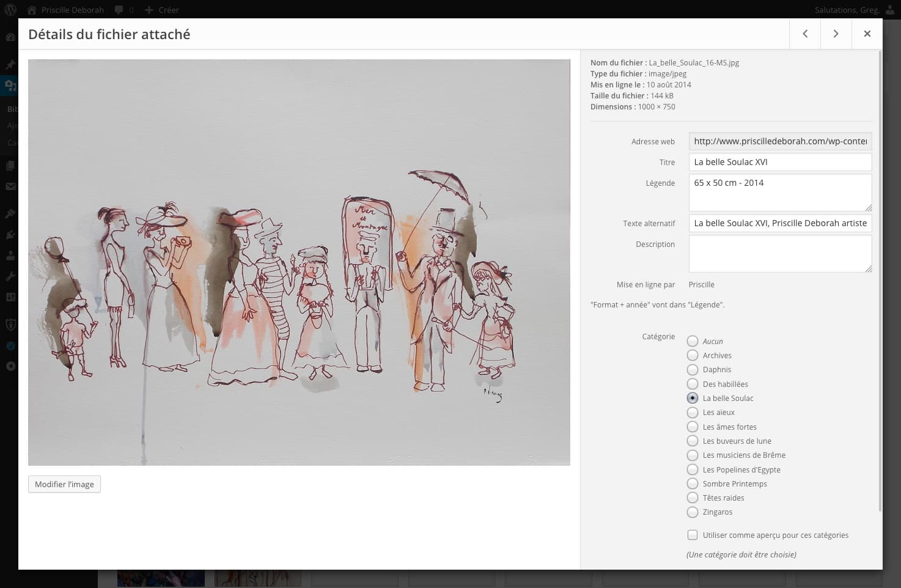
Task: Click the Mise en ligne par Priscille name
Action: (701, 284)
